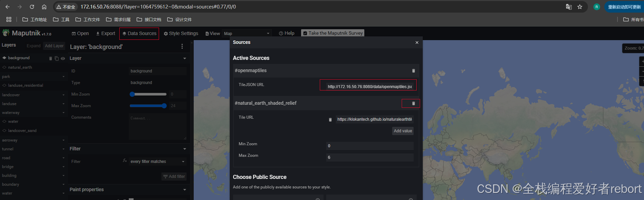Open the Help link
The image size is (644, 200).
pos(286,33)
